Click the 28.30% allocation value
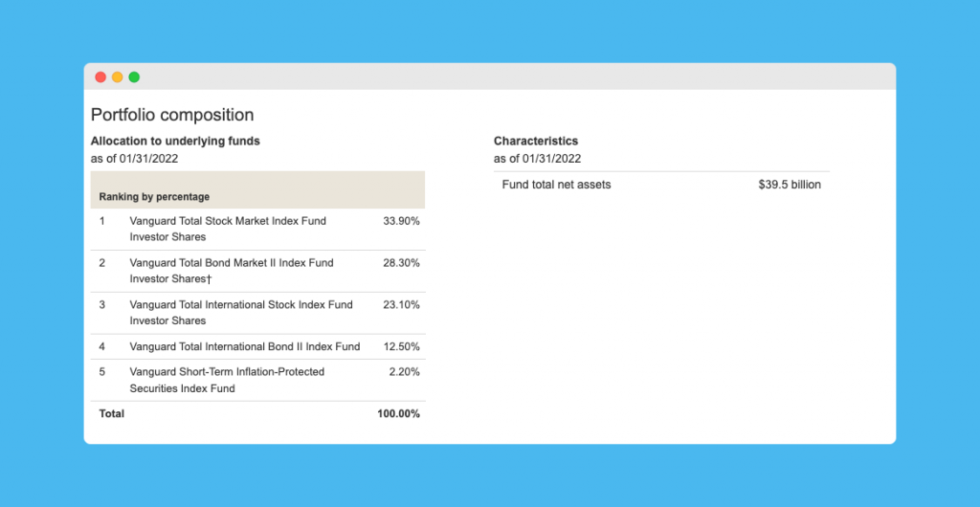This screenshot has height=507, width=980. click(401, 263)
